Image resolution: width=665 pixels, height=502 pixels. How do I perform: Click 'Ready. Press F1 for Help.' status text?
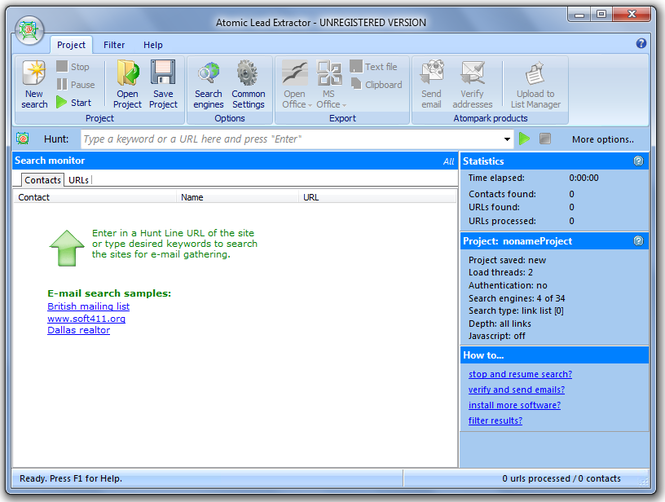pyautogui.click(x=70, y=478)
